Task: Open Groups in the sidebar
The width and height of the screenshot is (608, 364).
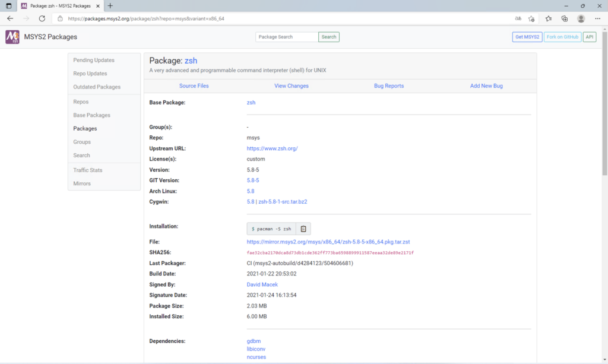Action: (x=82, y=142)
